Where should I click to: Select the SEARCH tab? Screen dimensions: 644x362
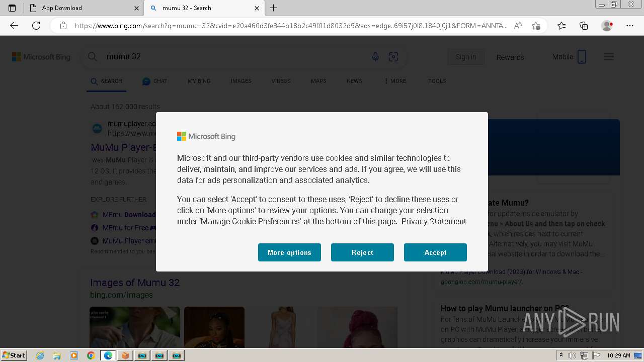[x=106, y=81]
